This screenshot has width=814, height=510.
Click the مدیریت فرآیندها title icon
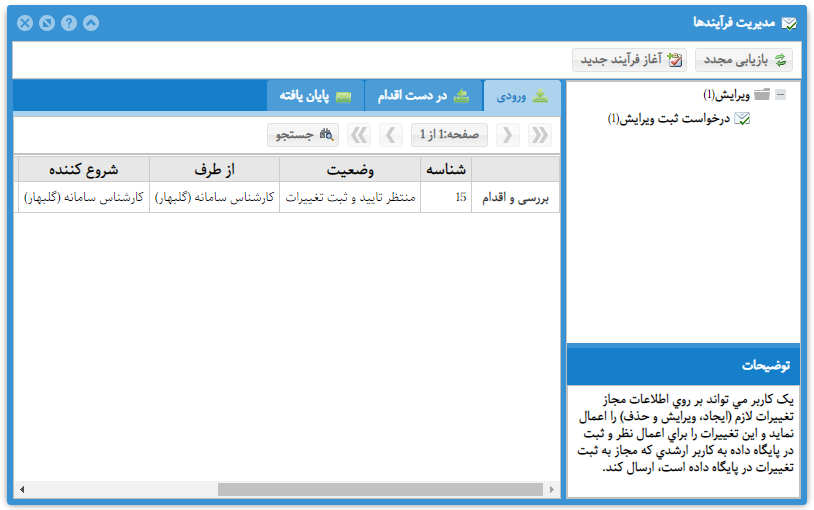tap(789, 23)
